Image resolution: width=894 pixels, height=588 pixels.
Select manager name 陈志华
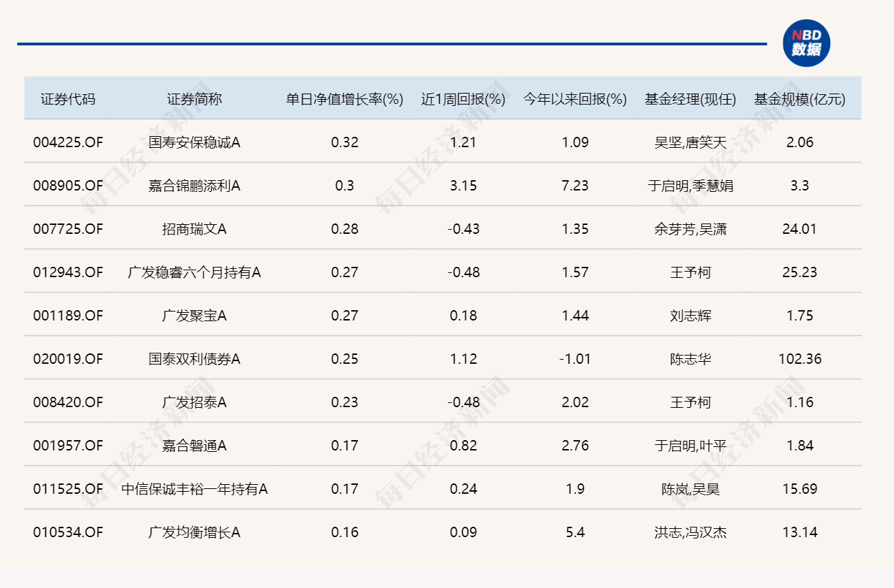(690, 359)
